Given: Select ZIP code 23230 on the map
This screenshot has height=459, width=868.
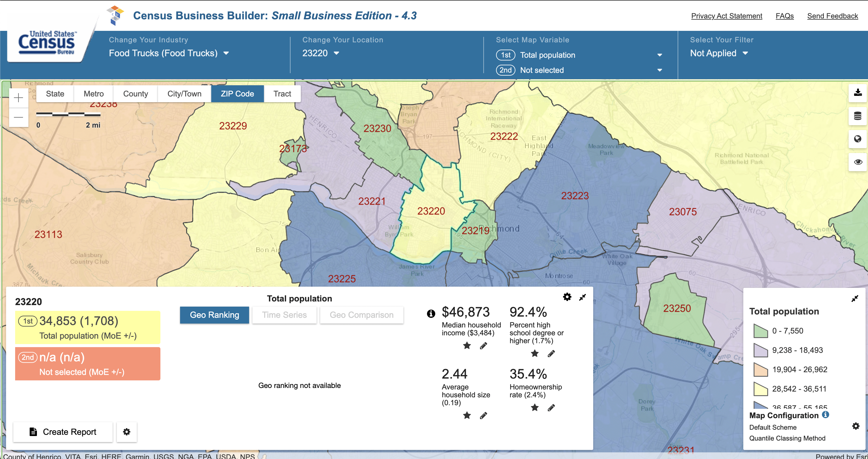Looking at the screenshot, I should tap(377, 128).
